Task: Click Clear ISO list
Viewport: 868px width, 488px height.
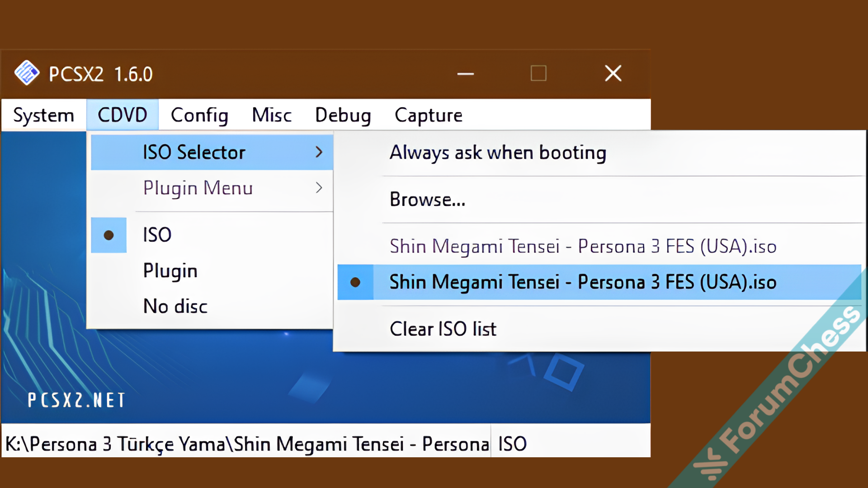Action: click(599, 328)
